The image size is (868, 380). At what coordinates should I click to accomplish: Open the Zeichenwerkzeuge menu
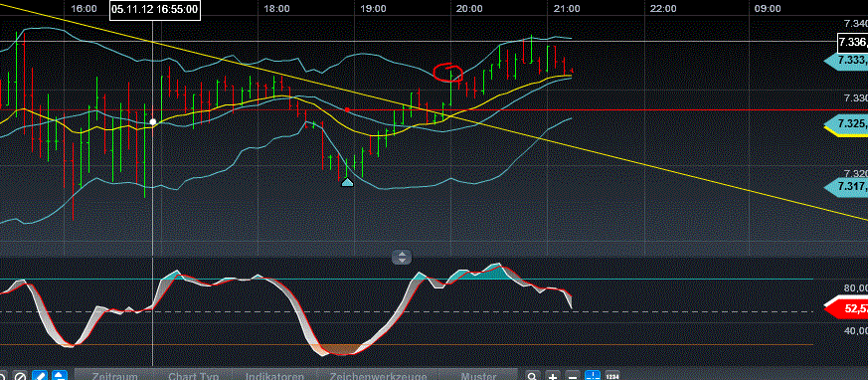click(378, 376)
